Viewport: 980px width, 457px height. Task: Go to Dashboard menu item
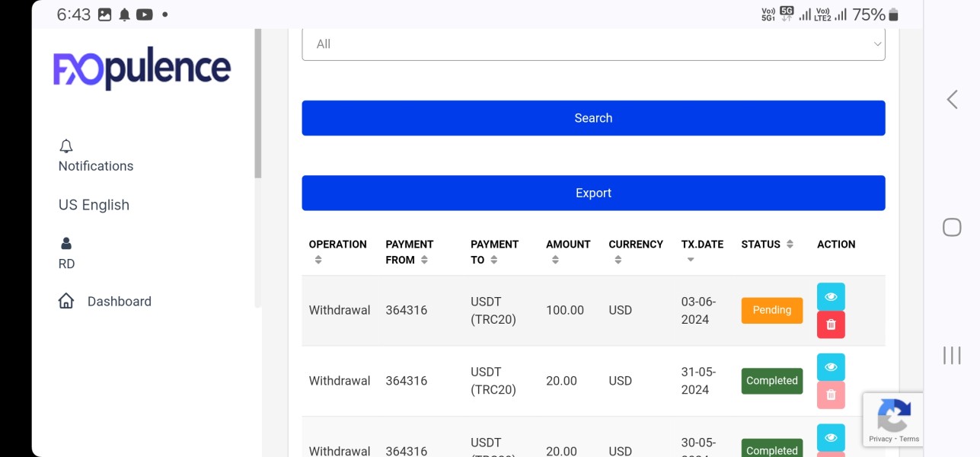tap(119, 302)
